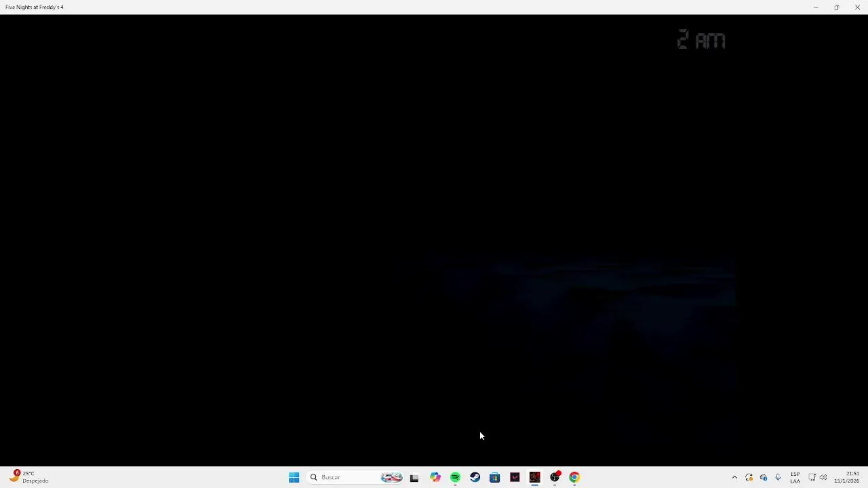The image size is (868, 488).
Task: Open Spotify from the taskbar
Action: tap(455, 477)
